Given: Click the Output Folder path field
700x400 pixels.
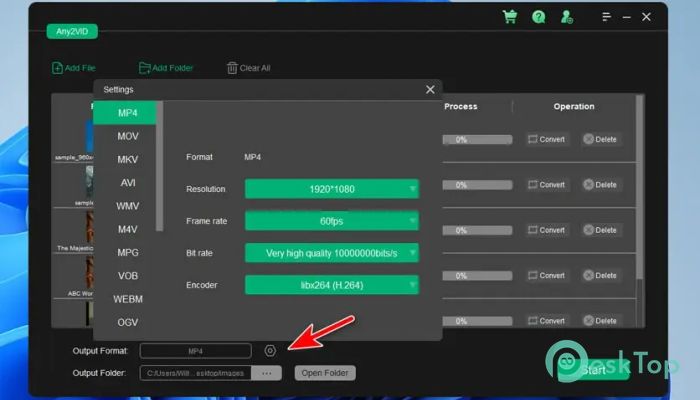Looking at the screenshot, I should click(x=196, y=373).
